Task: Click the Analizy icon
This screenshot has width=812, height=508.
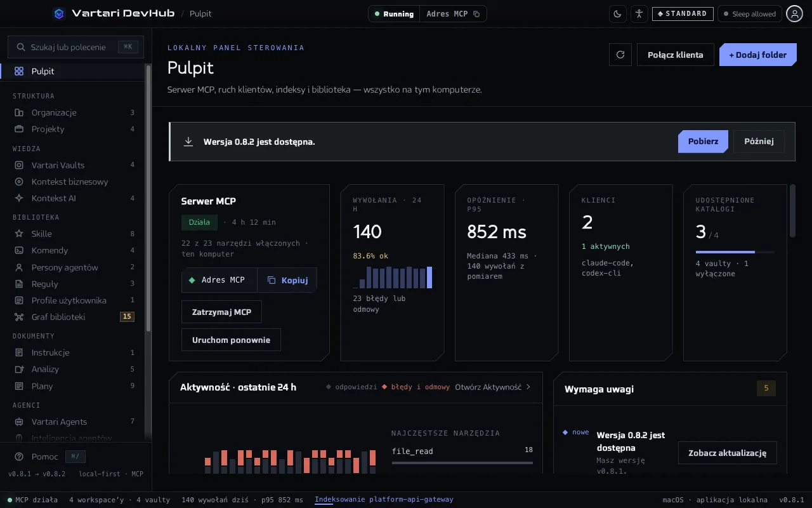Action: click(19, 369)
